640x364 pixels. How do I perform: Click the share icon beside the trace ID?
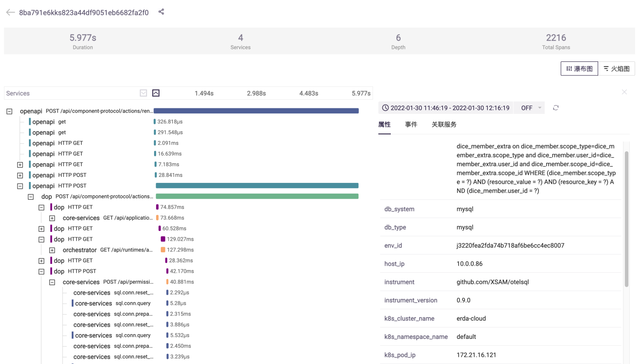click(161, 12)
